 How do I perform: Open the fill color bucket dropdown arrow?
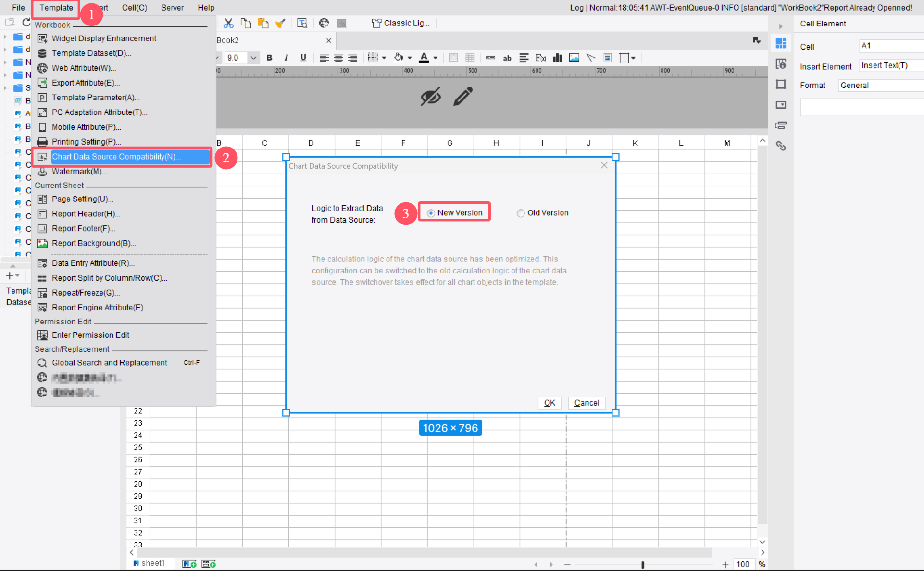click(x=410, y=58)
